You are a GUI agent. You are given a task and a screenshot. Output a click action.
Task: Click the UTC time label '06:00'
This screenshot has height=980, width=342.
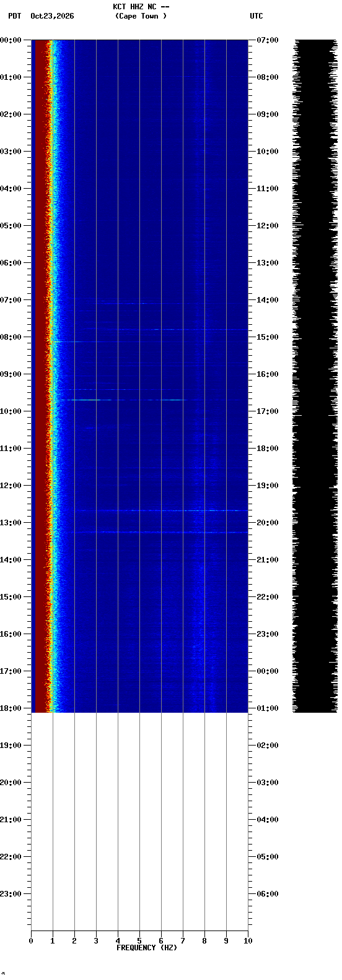pos(267,894)
